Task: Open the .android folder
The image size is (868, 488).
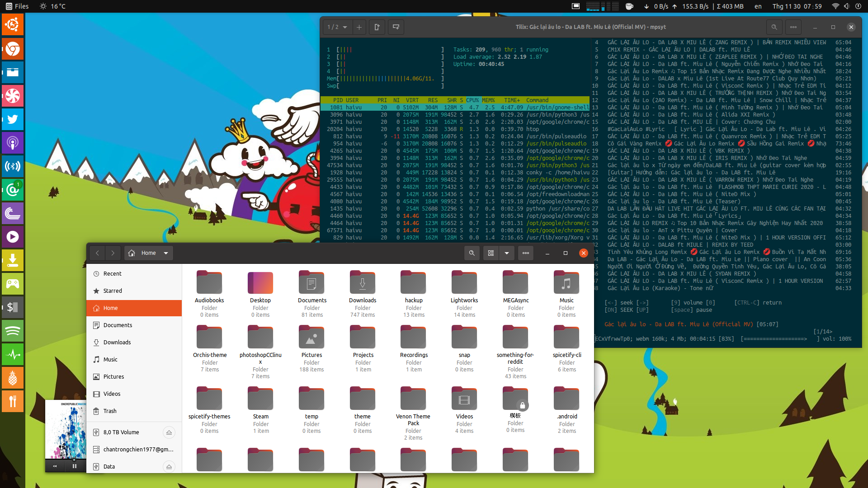Action: point(566,410)
